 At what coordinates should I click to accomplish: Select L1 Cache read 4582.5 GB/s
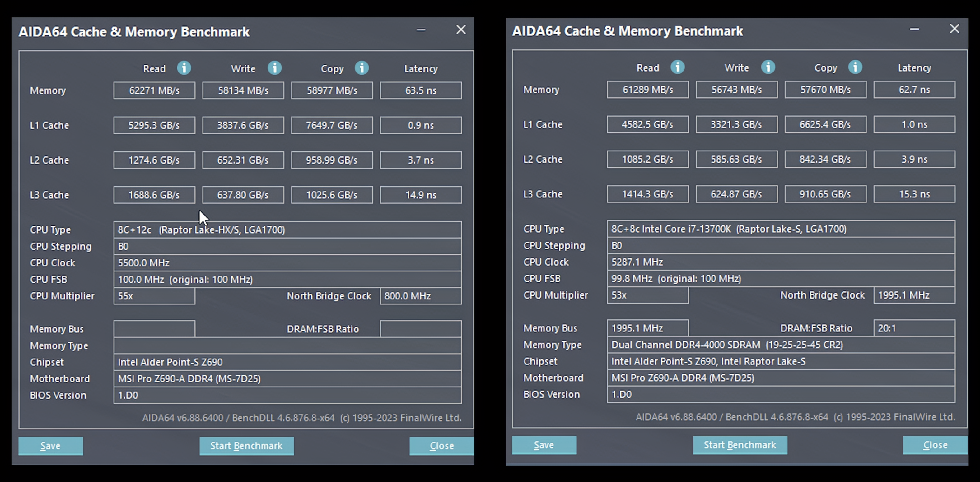(647, 124)
